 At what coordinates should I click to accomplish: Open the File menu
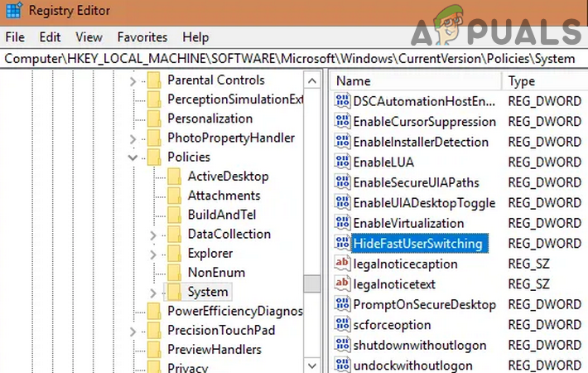15,37
